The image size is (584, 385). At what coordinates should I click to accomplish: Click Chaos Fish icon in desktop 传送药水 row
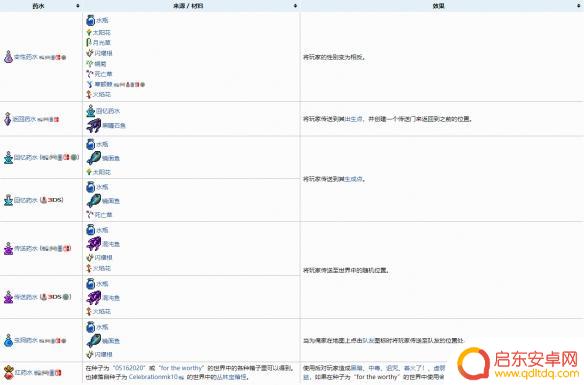tap(93, 244)
